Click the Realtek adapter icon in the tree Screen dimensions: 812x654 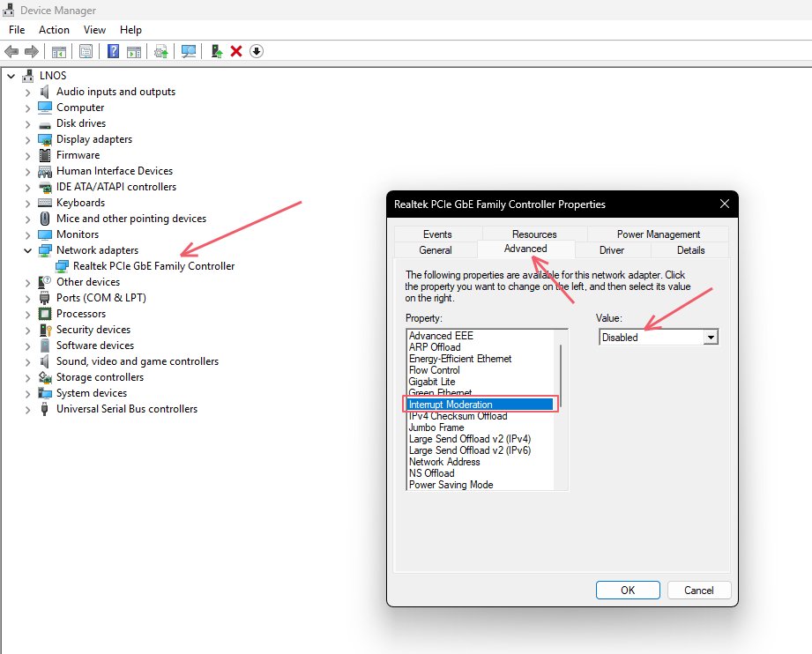tap(62, 266)
